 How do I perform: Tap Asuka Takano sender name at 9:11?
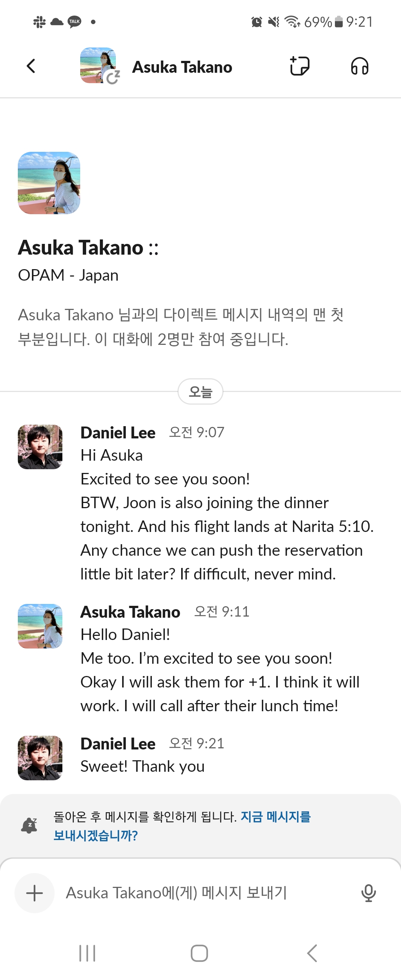130,612
